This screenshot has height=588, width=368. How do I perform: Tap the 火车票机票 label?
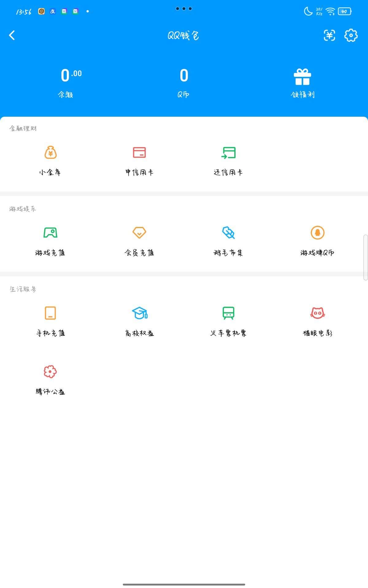click(x=228, y=333)
